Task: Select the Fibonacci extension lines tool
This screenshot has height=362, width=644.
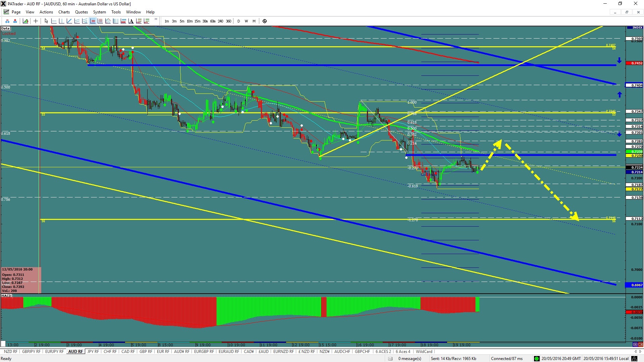Action: click(100, 21)
